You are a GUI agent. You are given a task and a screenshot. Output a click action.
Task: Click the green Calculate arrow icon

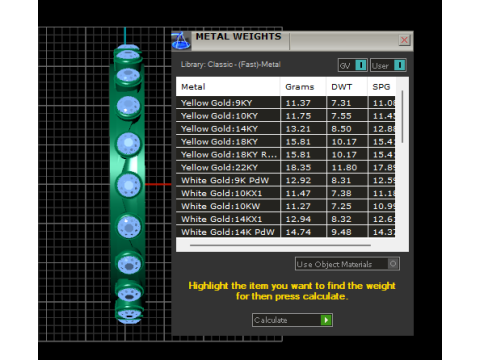326,320
